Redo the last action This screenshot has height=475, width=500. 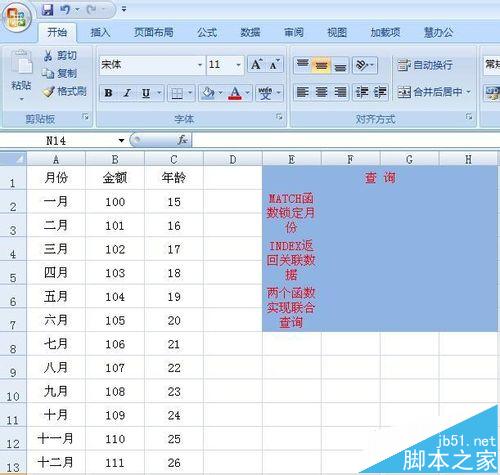[91, 10]
